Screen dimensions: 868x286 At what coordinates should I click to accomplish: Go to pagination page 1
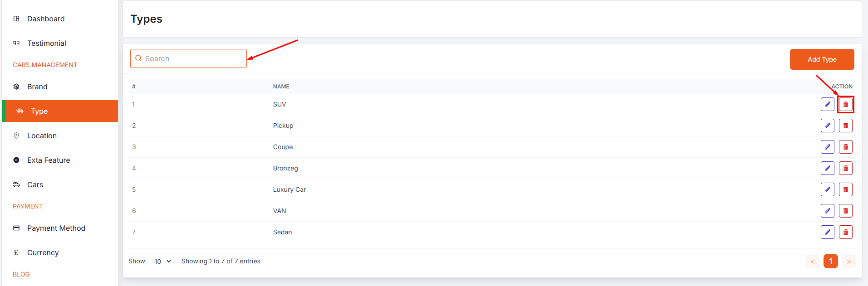coord(830,261)
